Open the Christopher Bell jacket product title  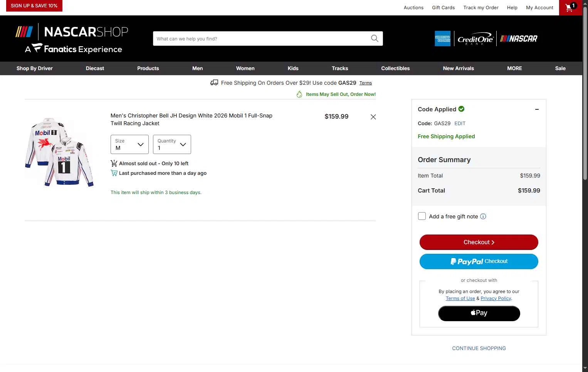click(192, 119)
